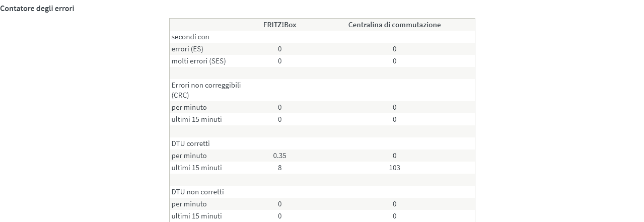Click the 'errori (ES)' row label
644x222 pixels.
tap(187, 49)
